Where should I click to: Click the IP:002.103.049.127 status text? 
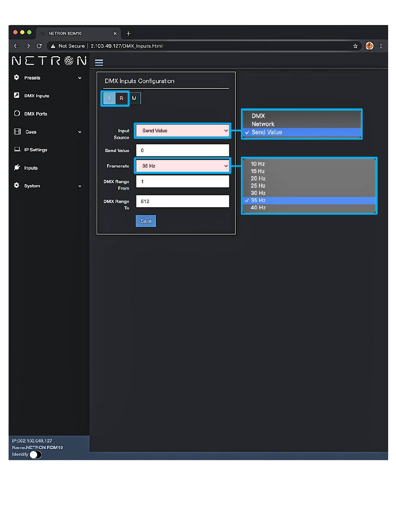(x=32, y=441)
